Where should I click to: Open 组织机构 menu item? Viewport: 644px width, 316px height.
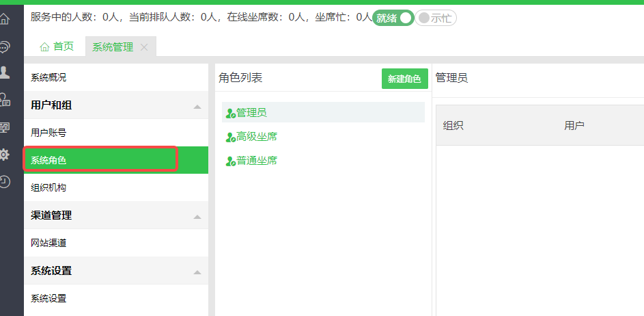point(116,187)
